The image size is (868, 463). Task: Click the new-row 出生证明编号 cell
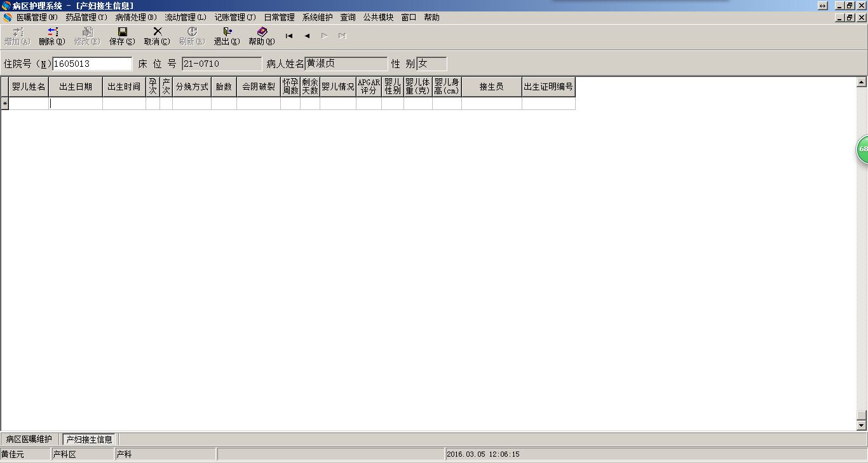pos(548,104)
